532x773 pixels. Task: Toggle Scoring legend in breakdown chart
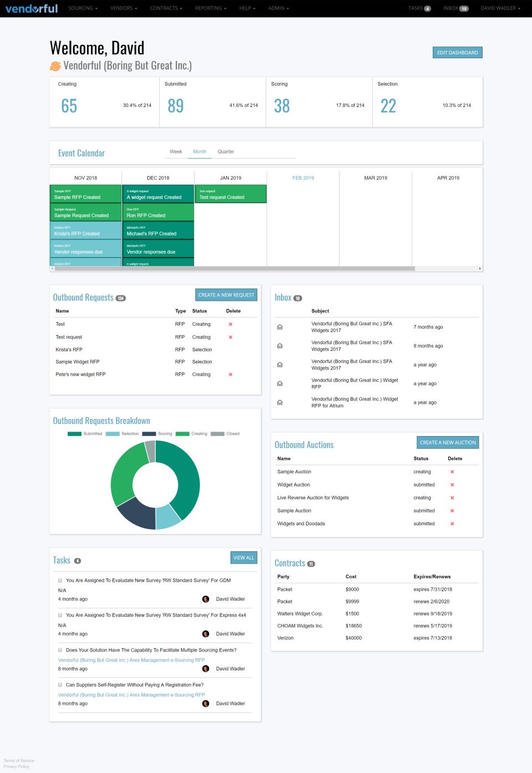pos(157,434)
